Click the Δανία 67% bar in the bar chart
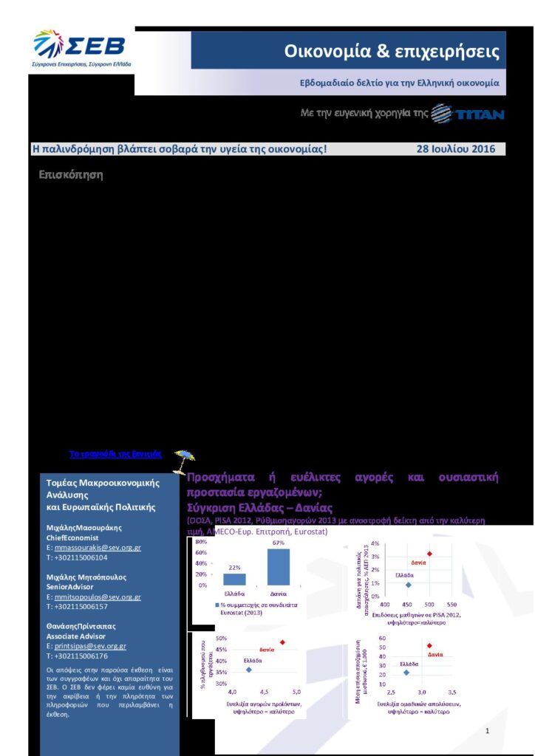The width and height of the screenshot is (535, 756). coord(279,566)
